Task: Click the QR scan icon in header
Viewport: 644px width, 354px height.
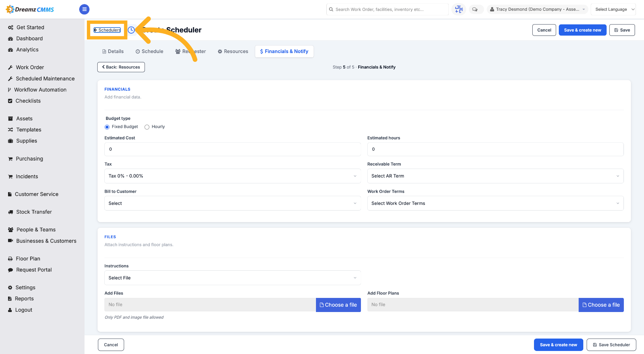Action: click(x=459, y=9)
